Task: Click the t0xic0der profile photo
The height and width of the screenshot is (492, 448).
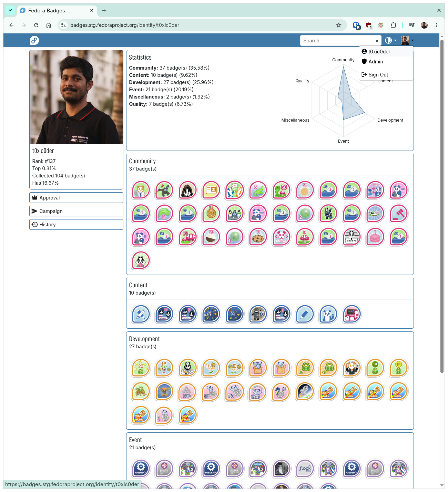Action: click(x=76, y=97)
